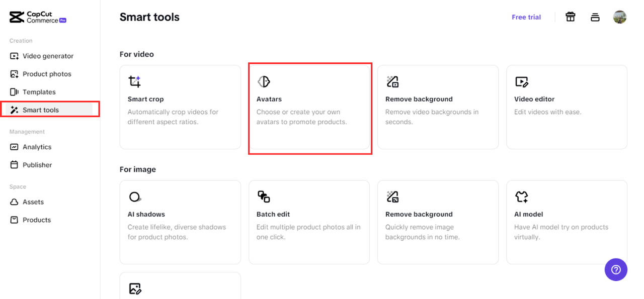Screen dimensions: 644x299
Task: Click the Video generator sidebar icon
Action: point(14,56)
